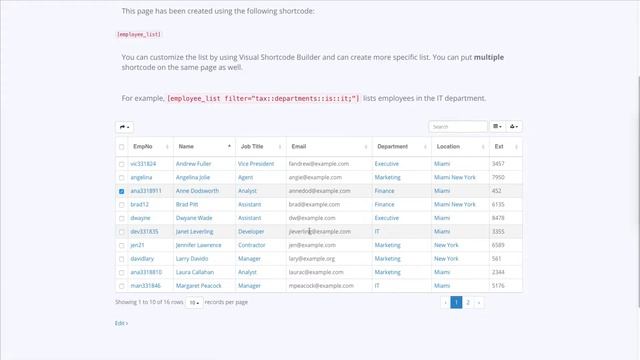Open Executive department in Andrew Fuller row
This screenshot has height=360, width=640.
[387, 164]
